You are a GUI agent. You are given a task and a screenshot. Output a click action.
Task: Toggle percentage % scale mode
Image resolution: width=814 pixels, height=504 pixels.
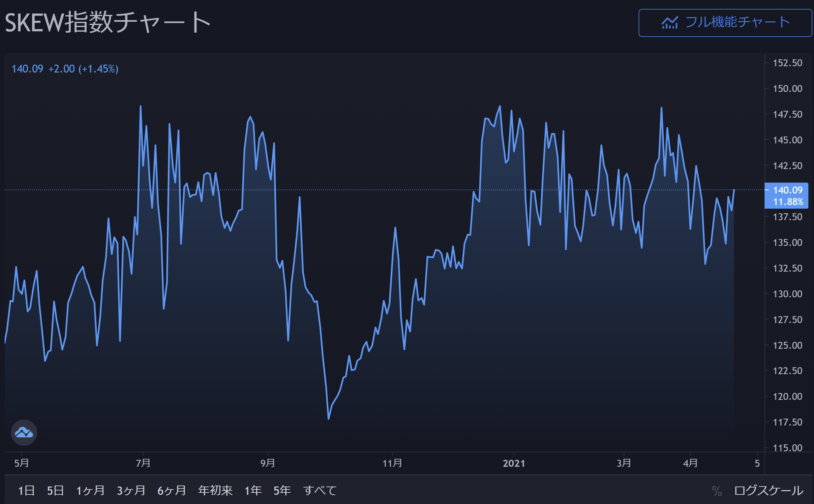point(716,491)
